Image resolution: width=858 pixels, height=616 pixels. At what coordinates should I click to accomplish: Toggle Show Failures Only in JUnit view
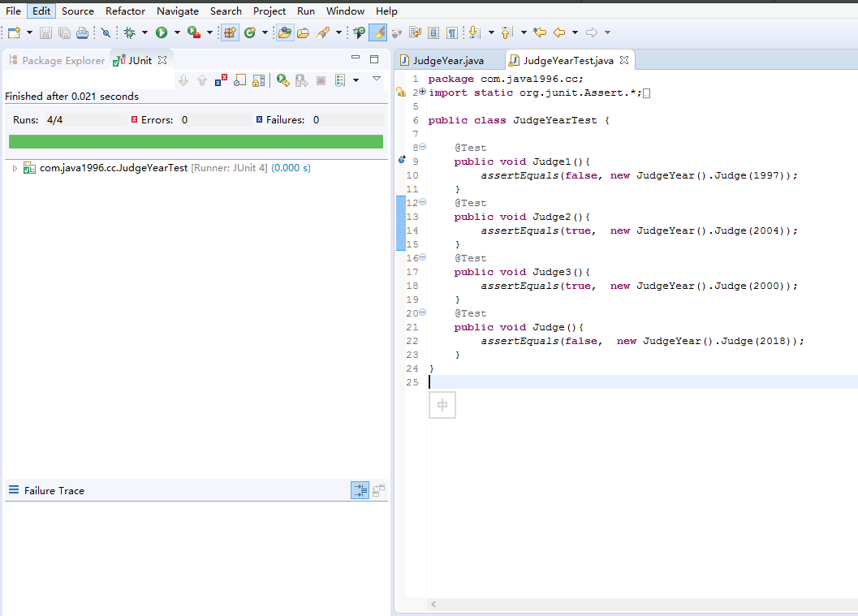222,80
